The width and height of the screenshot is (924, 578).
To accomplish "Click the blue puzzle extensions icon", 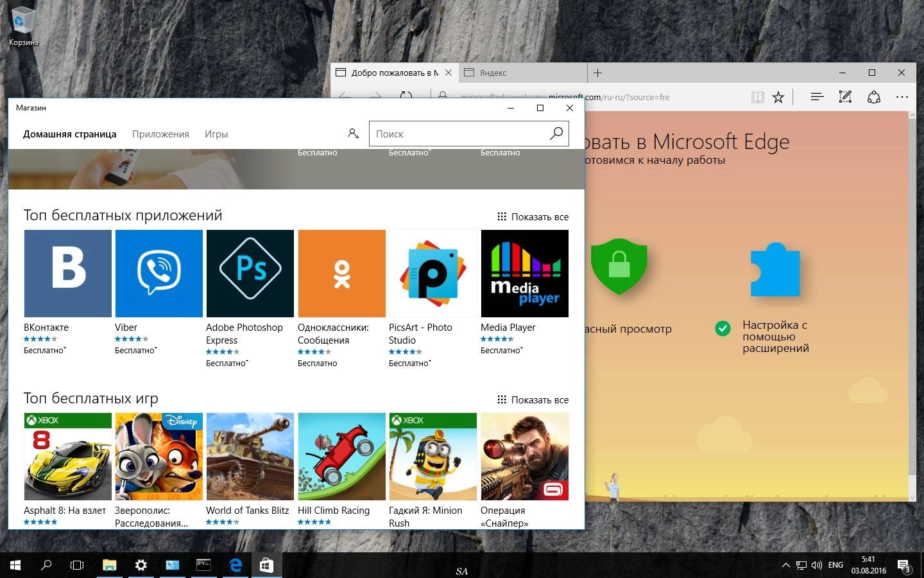I will click(x=774, y=270).
